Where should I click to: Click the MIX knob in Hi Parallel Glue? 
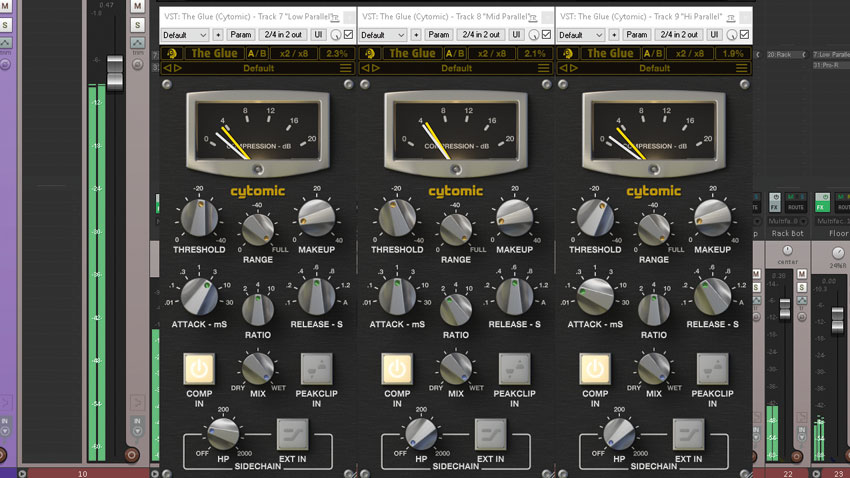(x=653, y=368)
